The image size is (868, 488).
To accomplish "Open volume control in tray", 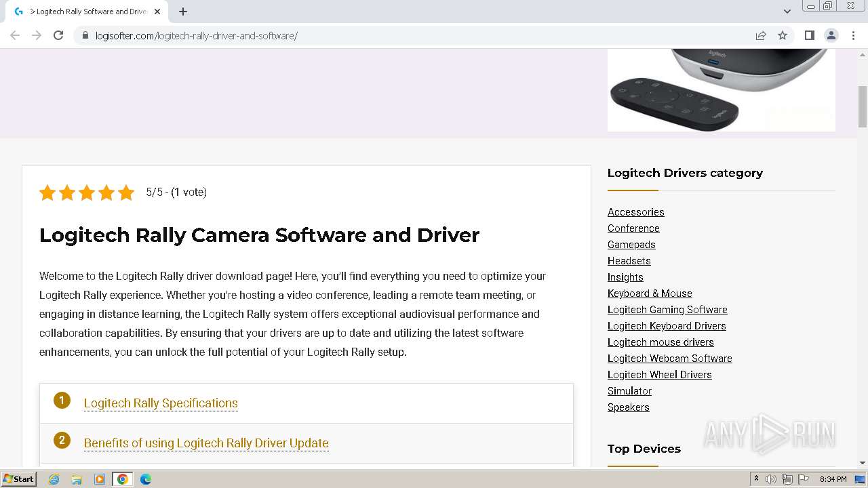I will click(x=771, y=479).
